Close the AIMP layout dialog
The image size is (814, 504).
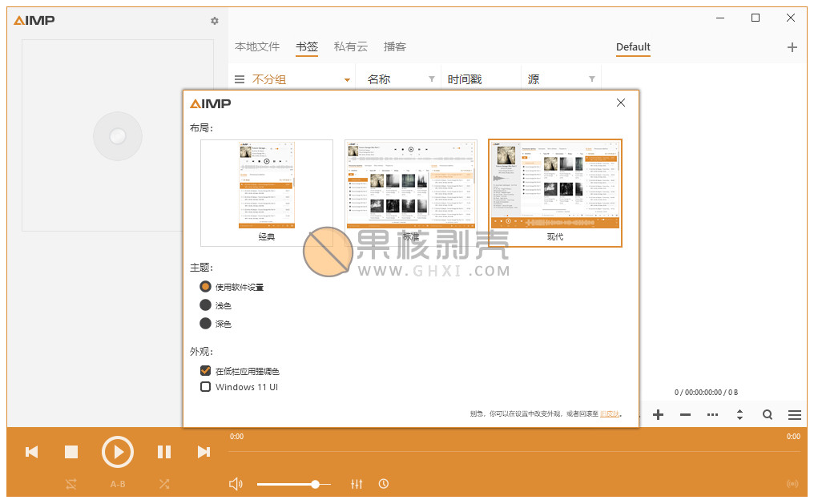point(621,103)
